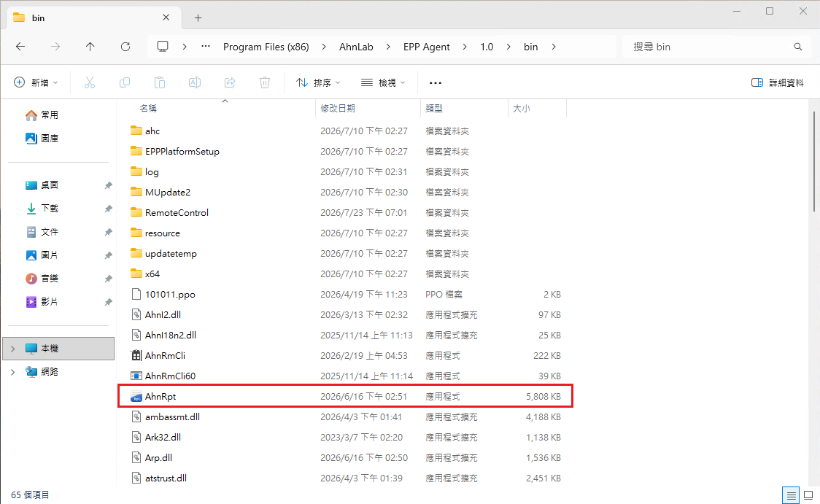Open 下載 Downloads in sidebar

(42, 208)
